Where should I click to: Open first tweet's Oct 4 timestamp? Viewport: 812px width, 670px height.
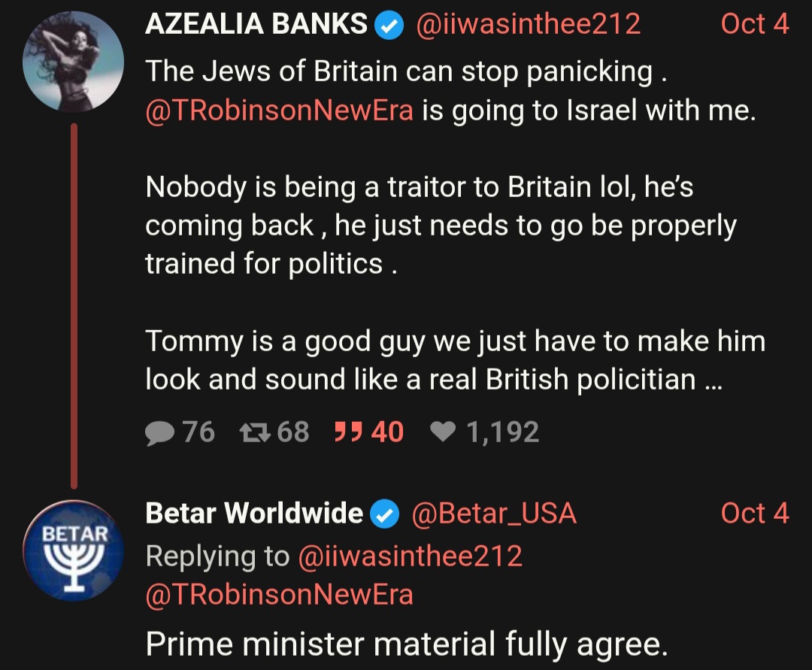pyautogui.click(x=755, y=24)
